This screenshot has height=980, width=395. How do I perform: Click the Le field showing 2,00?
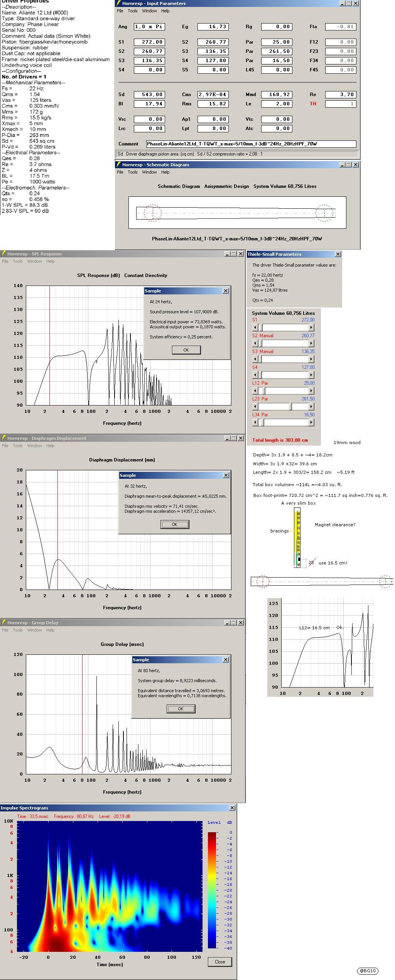pos(277,104)
